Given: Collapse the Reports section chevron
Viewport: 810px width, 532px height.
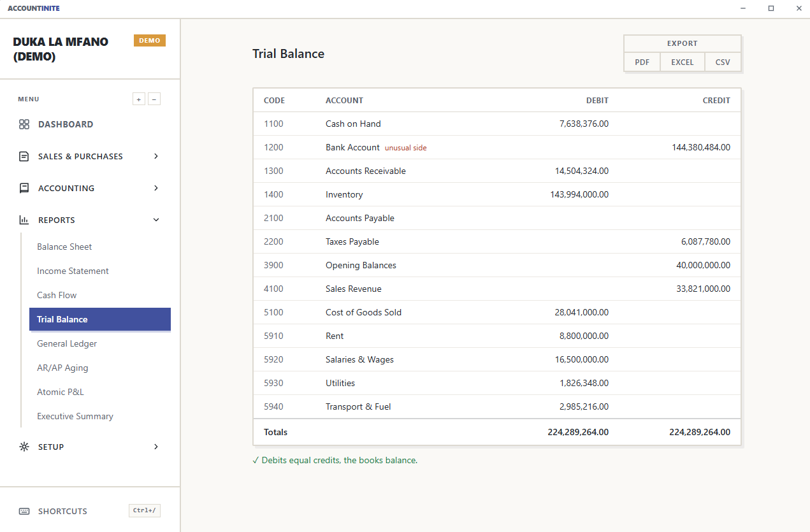Looking at the screenshot, I should (x=156, y=220).
